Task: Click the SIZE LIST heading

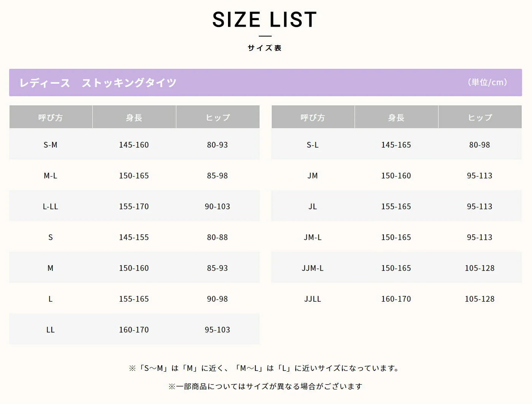Action: pyautogui.click(x=264, y=20)
